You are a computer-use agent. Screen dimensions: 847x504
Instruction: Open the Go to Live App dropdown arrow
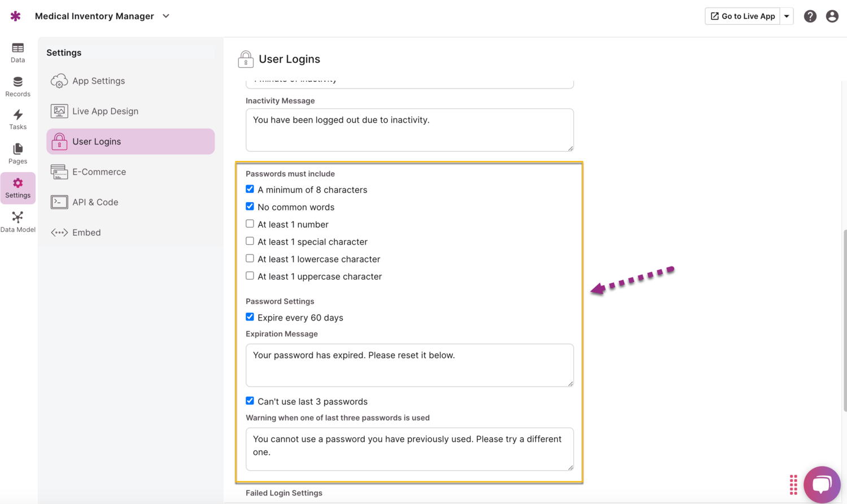(x=787, y=16)
